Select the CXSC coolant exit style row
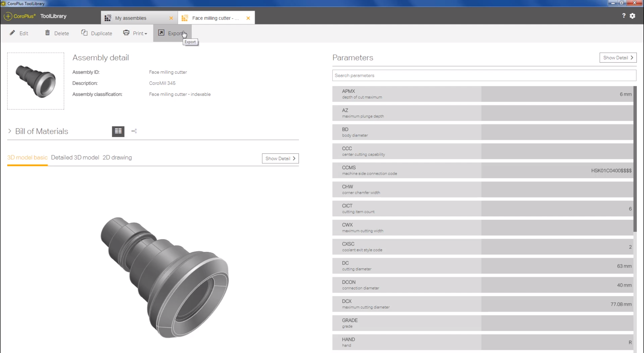The width and height of the screenshot is (644, 353). [482, 247]
